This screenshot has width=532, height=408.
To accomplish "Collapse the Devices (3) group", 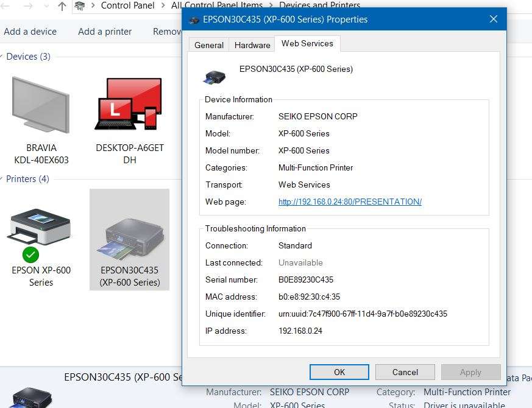I will tap(2, 56).
